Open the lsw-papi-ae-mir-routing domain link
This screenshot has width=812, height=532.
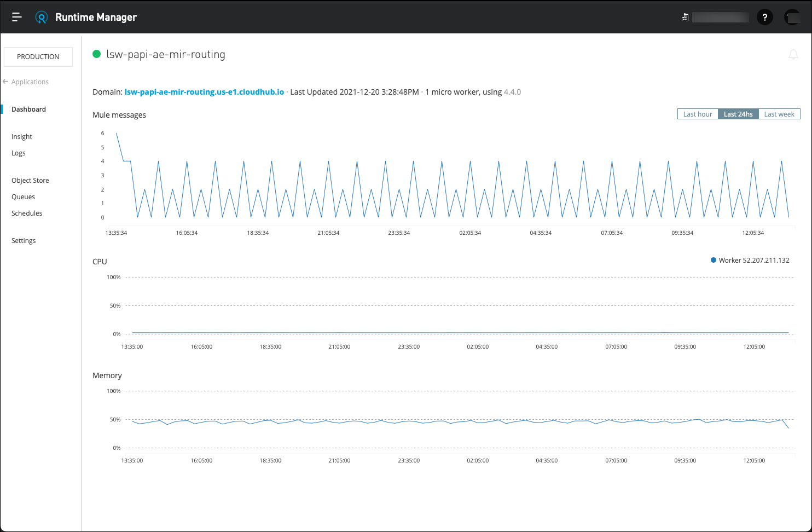point(204,92)
